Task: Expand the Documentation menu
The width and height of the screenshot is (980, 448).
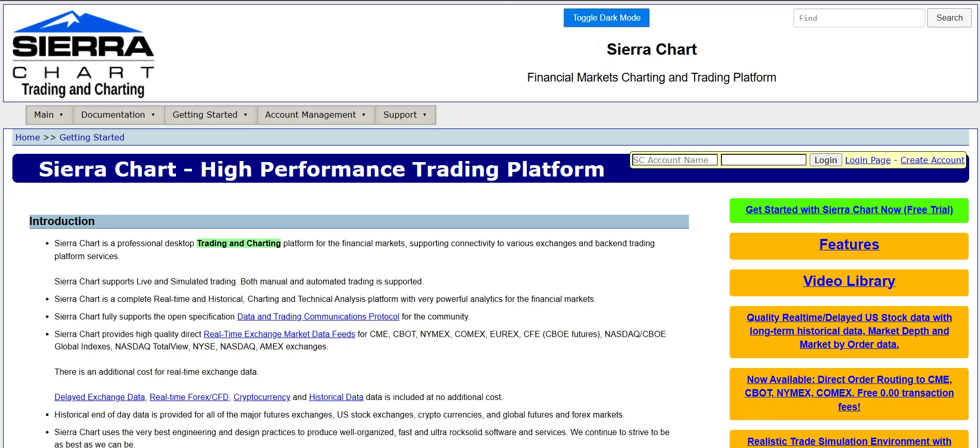Action: pyautogui.click(x=118, y=115)
